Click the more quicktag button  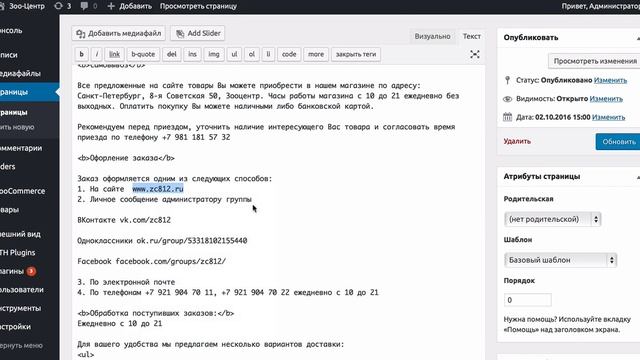tap(316, 54)
